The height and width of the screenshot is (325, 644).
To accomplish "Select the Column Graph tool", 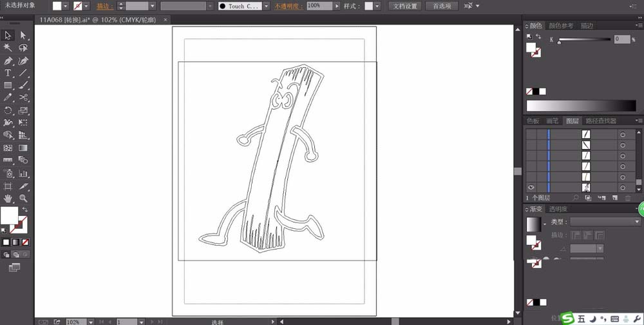I will click(x=23, y=173).
